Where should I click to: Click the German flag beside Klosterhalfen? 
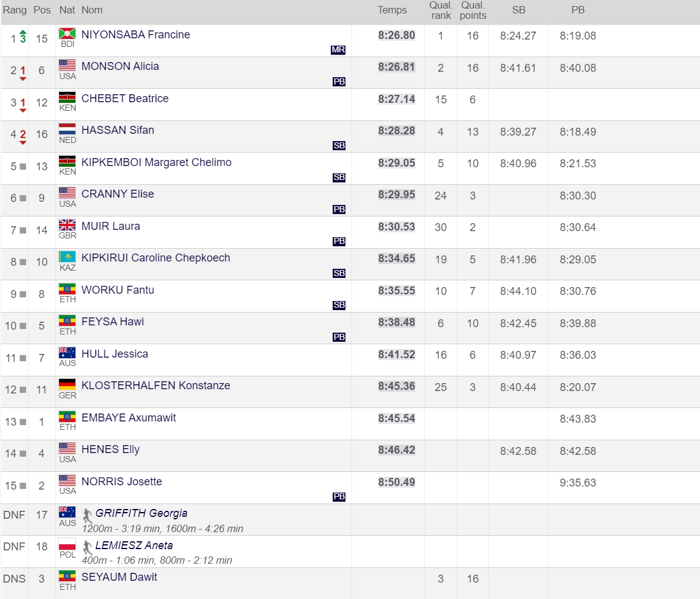click(x=67, y=385)
